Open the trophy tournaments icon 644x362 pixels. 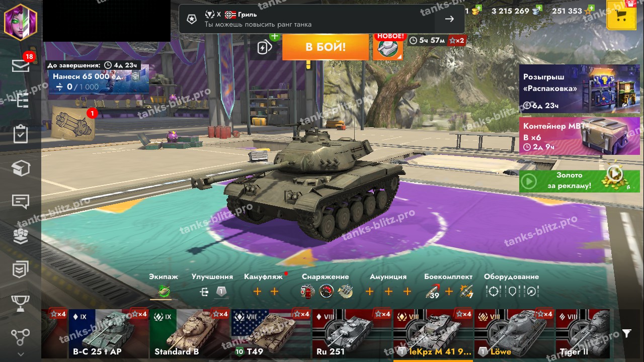(21, 303)
